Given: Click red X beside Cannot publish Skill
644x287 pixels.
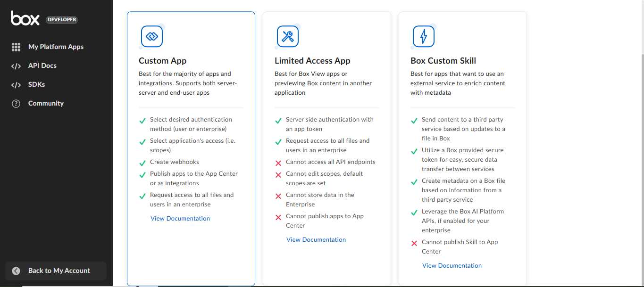Looking at the screenshot, I should pos(414,243).
